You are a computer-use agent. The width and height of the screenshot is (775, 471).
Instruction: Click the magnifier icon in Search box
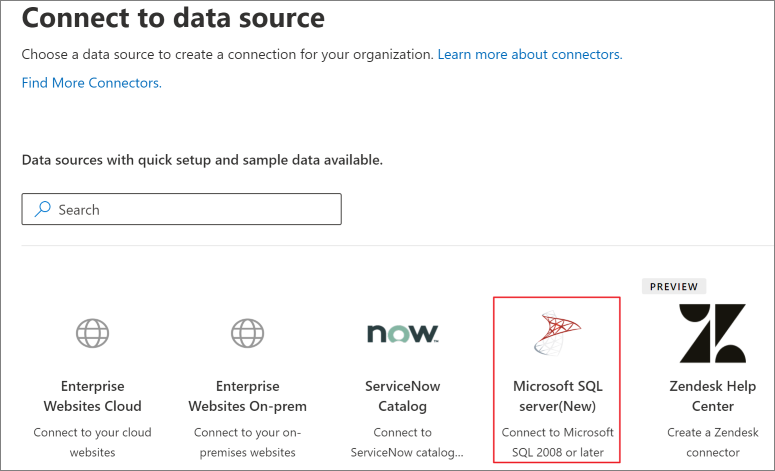(x=43, y=209)
